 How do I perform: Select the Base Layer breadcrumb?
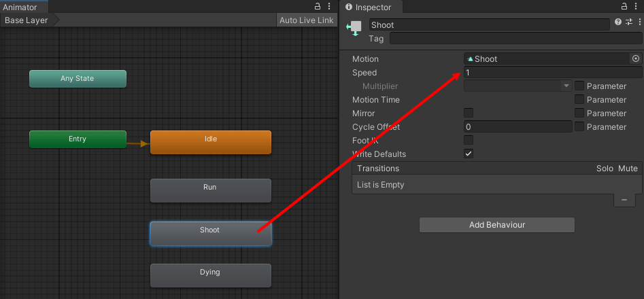pos(27,20)
